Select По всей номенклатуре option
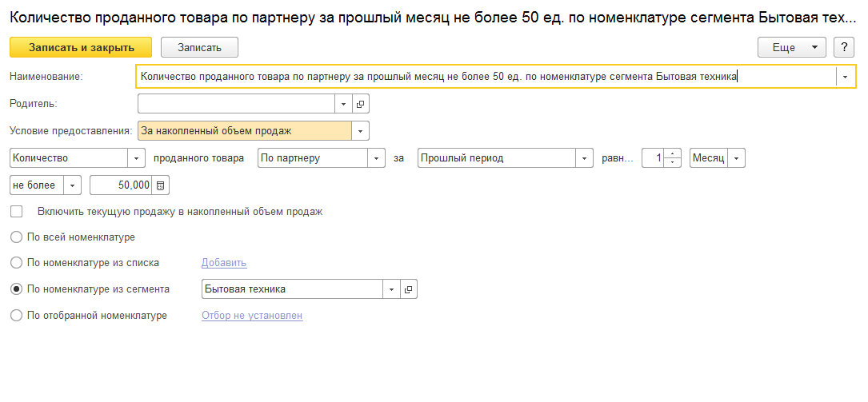This screenshot has width=868, height=402. coord(16,237)
